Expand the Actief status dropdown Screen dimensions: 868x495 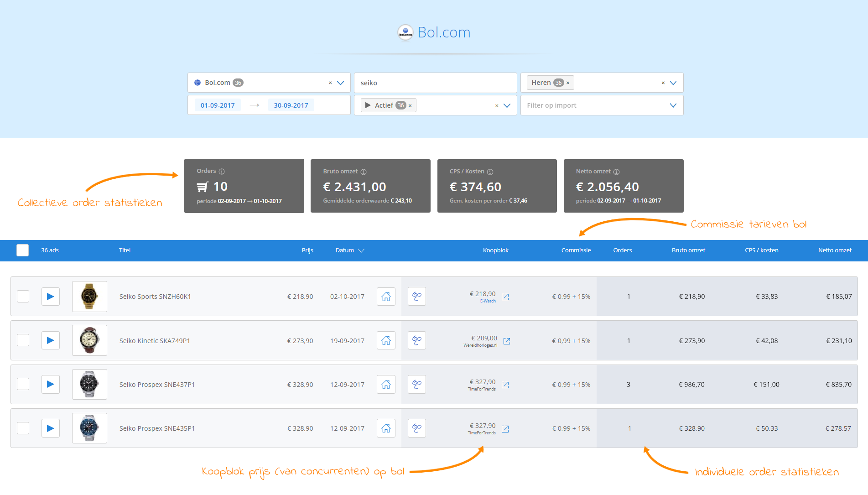(507, 105)
